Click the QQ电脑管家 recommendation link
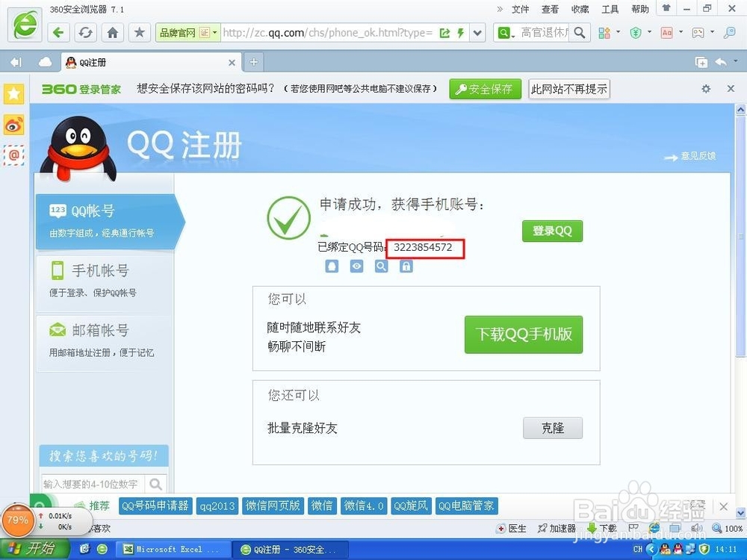The height and width of the screenshot is (560, 747). tap(466, 505)
